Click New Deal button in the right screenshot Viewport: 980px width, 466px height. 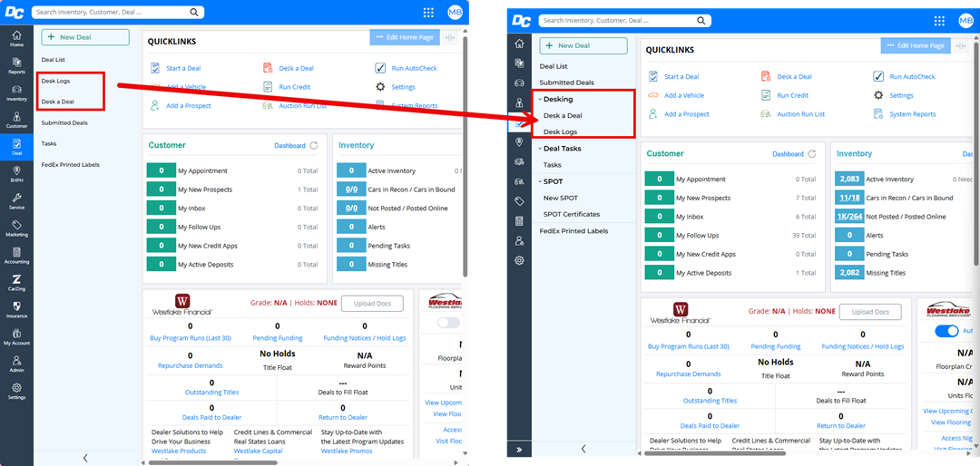[x=583, y=45]
